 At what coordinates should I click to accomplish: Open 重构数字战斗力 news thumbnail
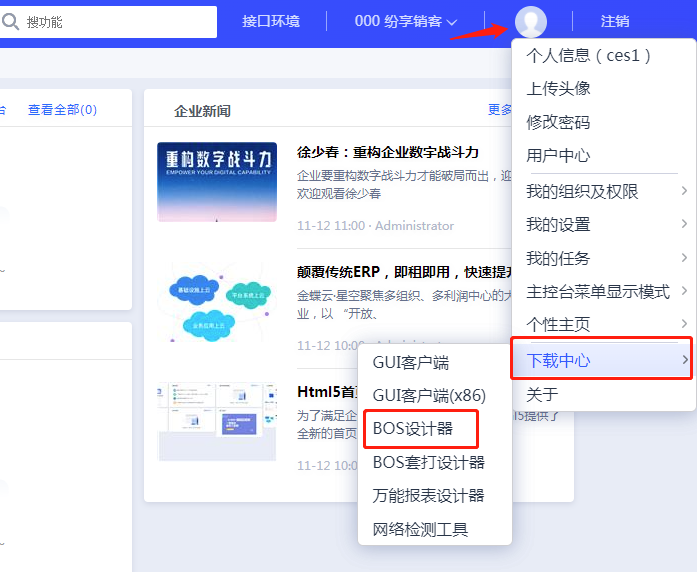217,182
